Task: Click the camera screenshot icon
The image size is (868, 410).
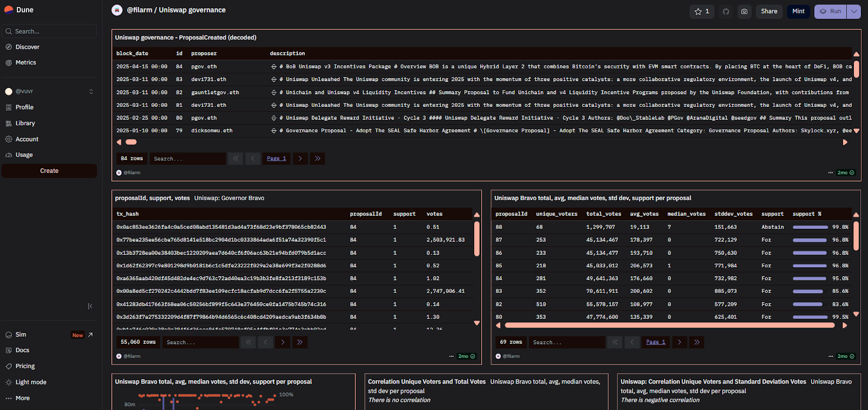Action: pyautogui.click(x=744, y=11)
